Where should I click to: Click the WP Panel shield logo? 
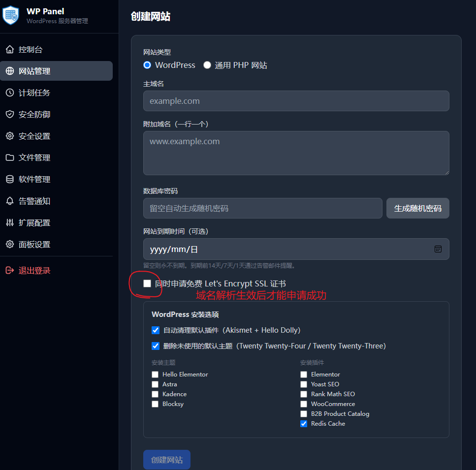point(11,15)
